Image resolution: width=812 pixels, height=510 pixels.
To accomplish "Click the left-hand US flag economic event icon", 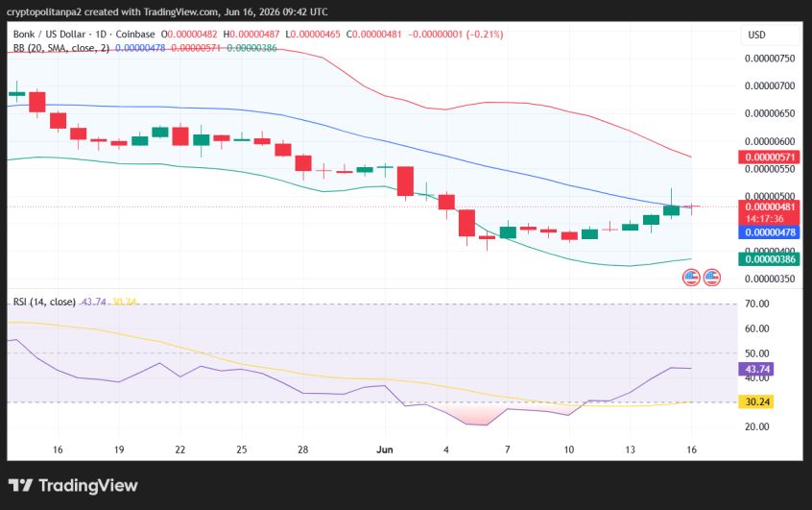I will (x=691, y=278).
